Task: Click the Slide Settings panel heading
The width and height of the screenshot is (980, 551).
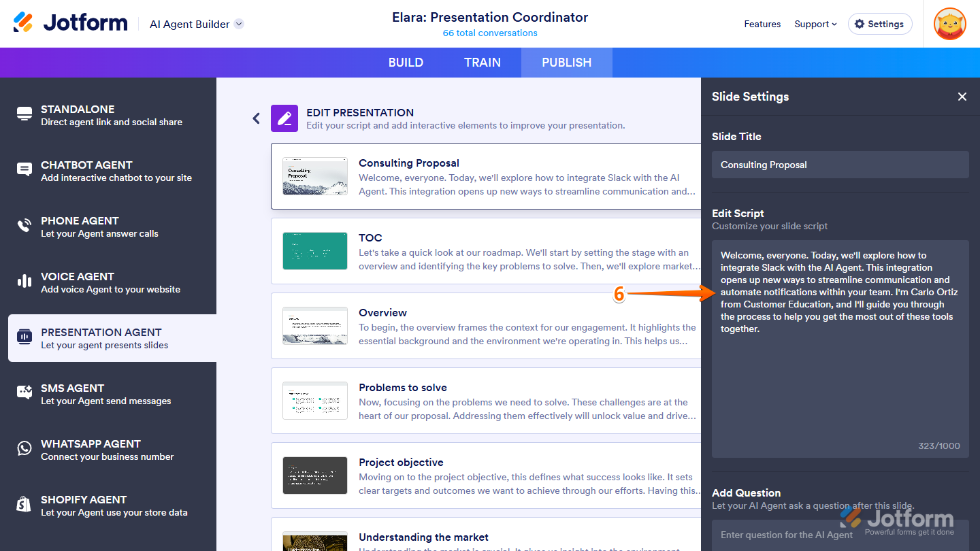Action: [751, 97]
